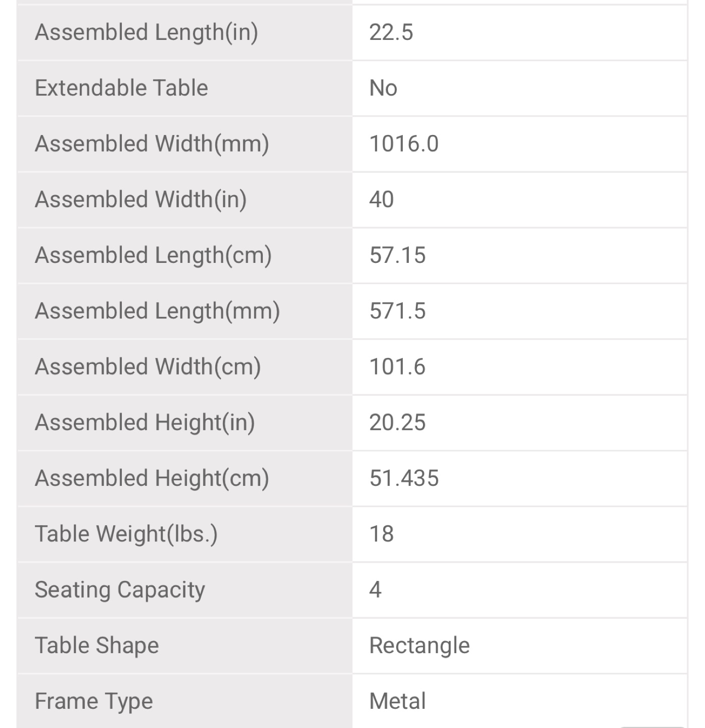Click the 40 width value
This screenshot has height=728, width=705.
tap(382, 200)
